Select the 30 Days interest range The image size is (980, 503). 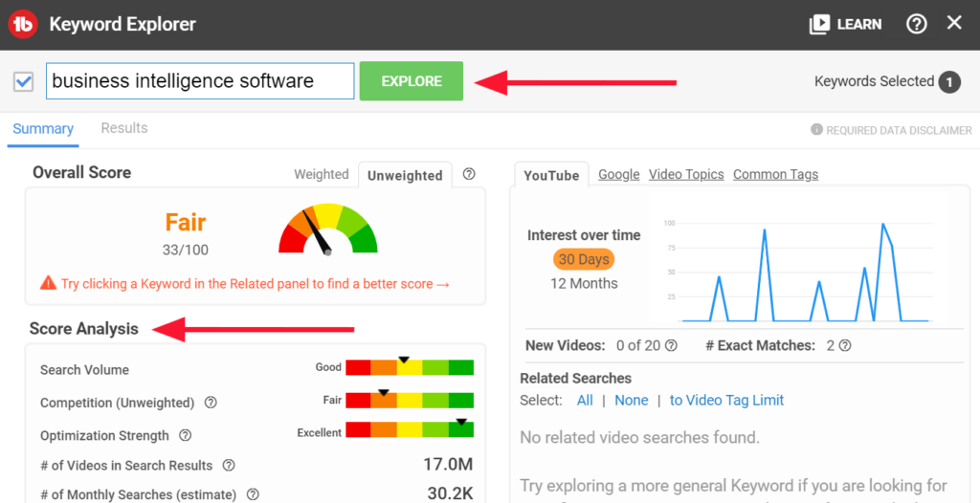point(584,259)
